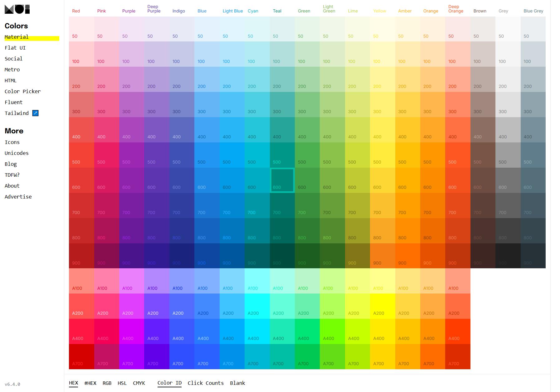
Task: Pick the Red 500 swatch
Action: pos(81,155)
